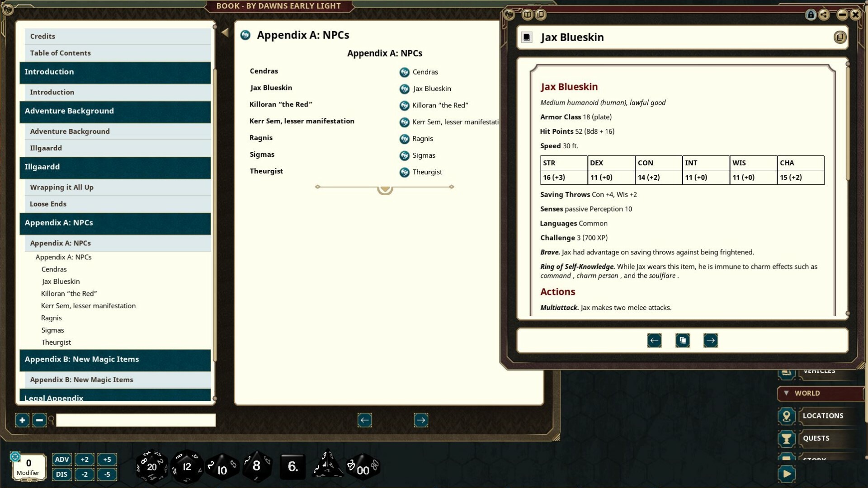Open Locations from the sidebar
Screen dimensions: 868x488
[x=823, y=416]
